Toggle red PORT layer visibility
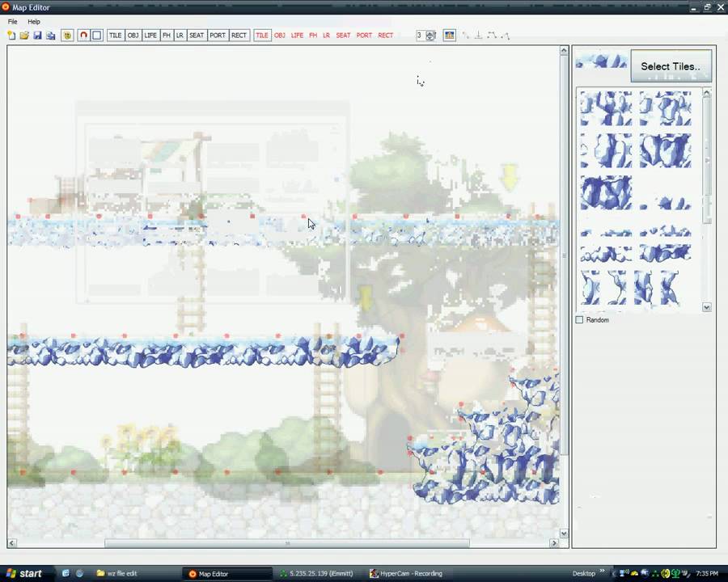Image resolution: width=728 pixels, height=582 pixels. coord(364,36)
